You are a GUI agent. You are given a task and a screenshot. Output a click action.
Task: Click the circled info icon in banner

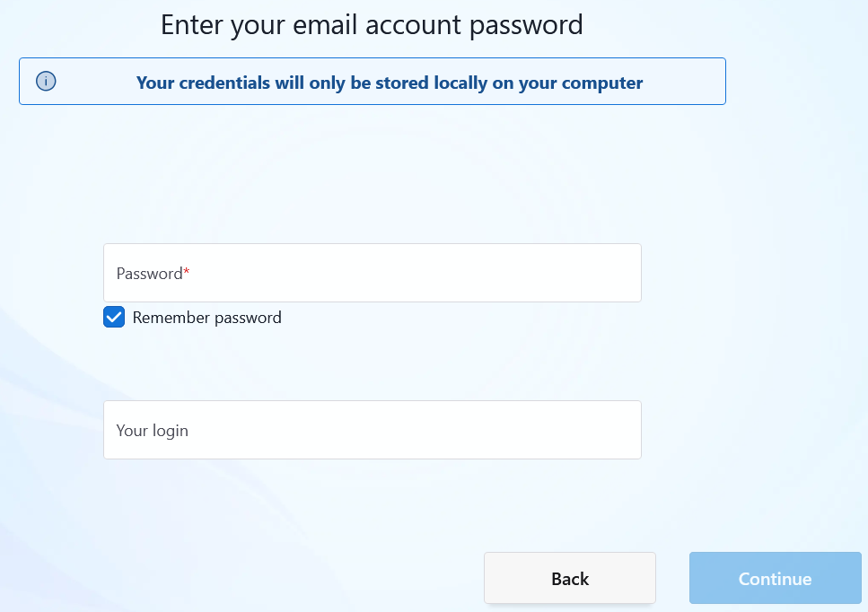pyautogui.click(x=46, y=82)
